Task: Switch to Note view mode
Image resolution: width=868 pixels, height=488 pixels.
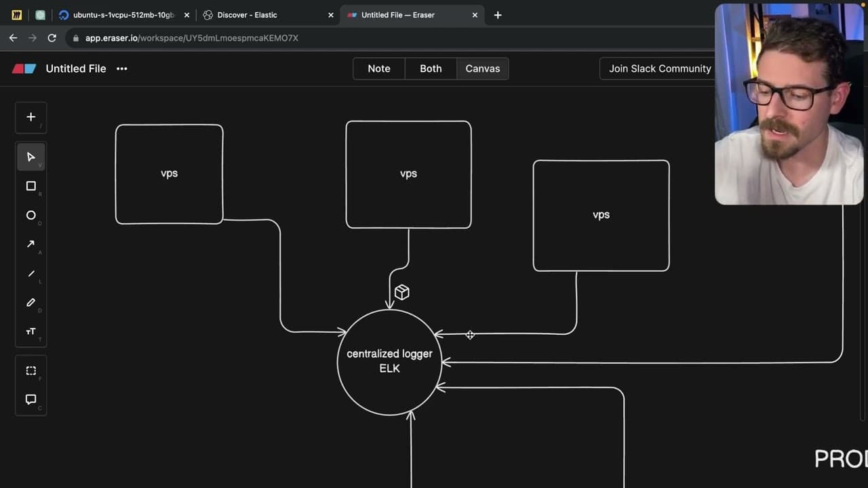Action: coord(379,68)
